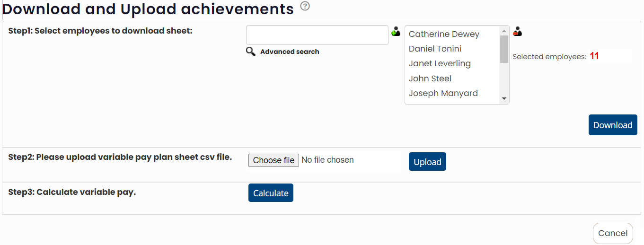Click the red remove employee icon
Viewport: 644px width, 245px height.
click(518, 32)
